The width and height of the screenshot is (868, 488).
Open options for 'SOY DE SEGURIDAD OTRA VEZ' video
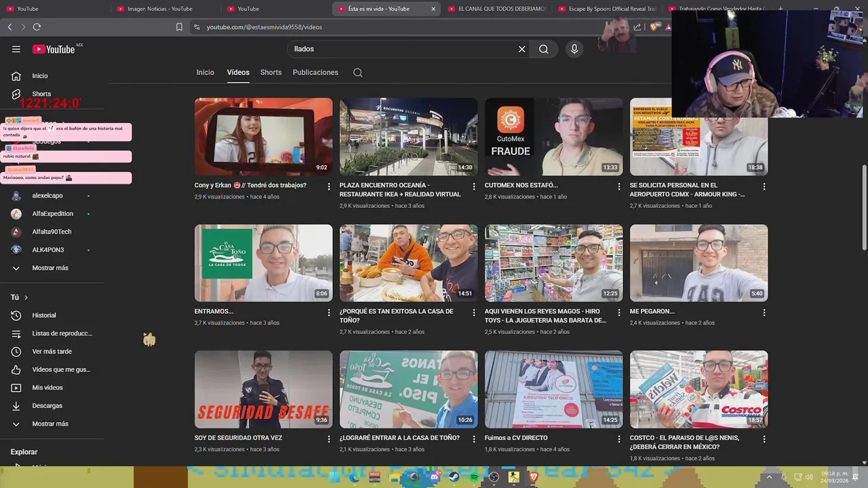[x=329, y=439]
